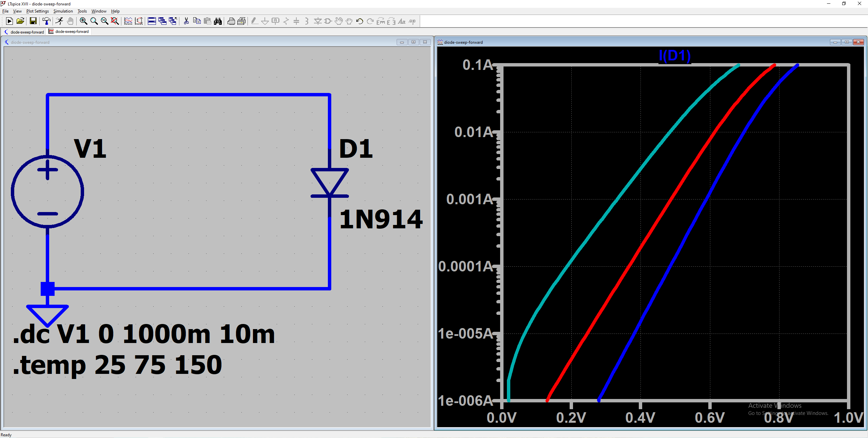Screen dimensions: 868x438
Task: Tile windows horizontally icon
Action: coord(152,21)
